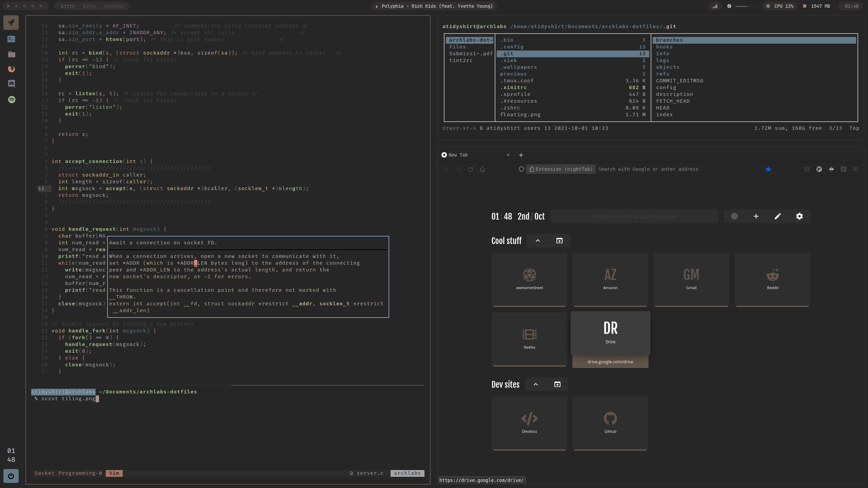Open a new Firefox tab
The image size is (868, 488).
pyautogui.click(x=521, y=155)
